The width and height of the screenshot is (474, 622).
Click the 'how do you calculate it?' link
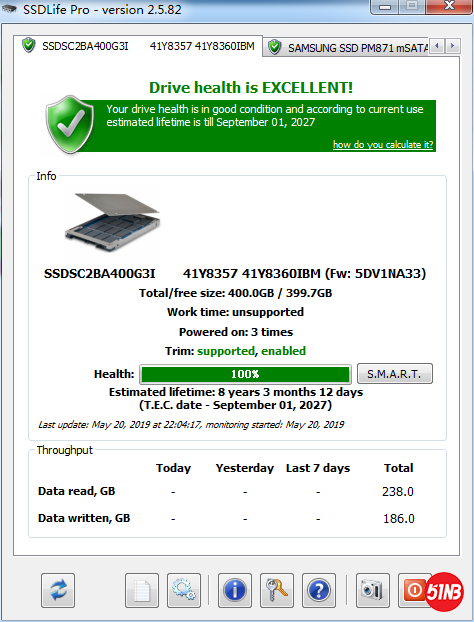point(383,144)
